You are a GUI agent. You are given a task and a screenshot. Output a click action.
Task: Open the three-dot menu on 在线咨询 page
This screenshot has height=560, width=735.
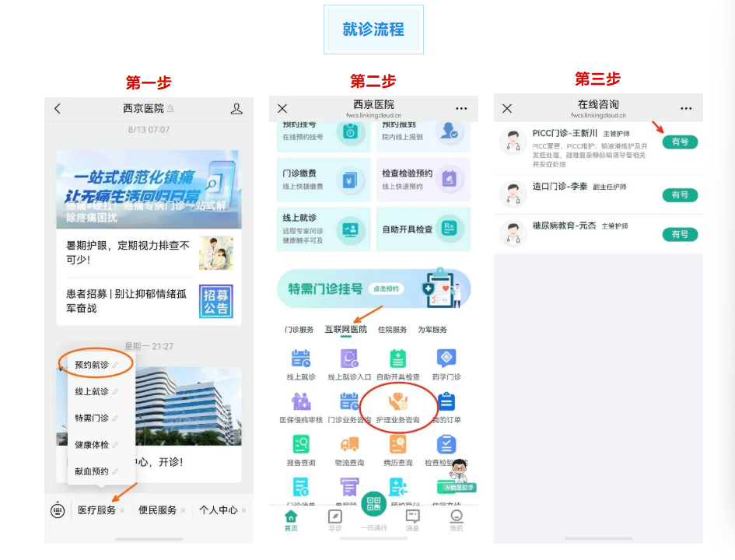[x=686, y=108]
